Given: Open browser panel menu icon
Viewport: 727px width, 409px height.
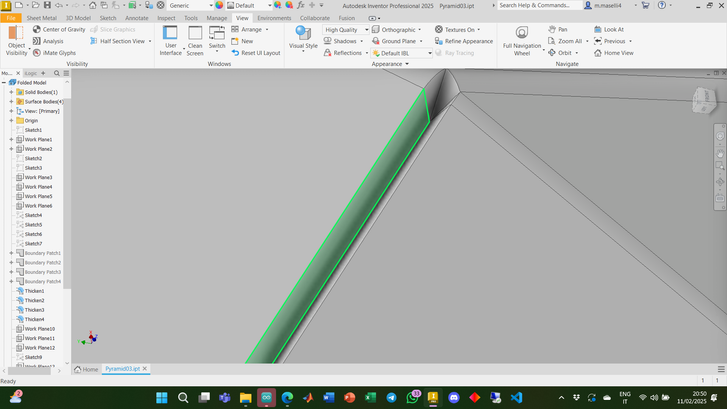Looking at the screenshot, I should [x=66, y=73].
